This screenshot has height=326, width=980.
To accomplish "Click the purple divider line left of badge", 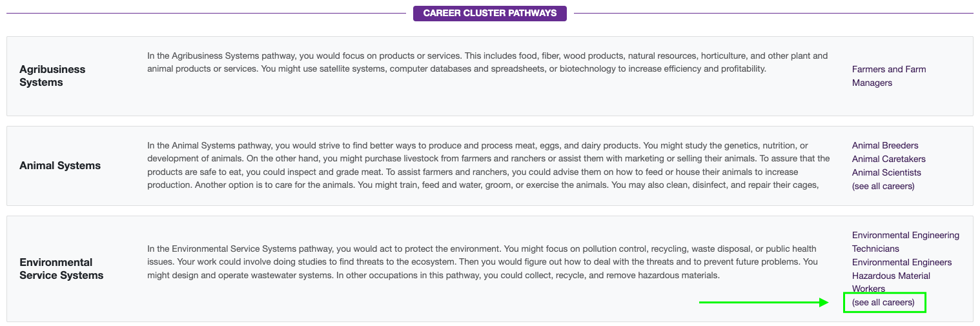I will click(206, 13).
